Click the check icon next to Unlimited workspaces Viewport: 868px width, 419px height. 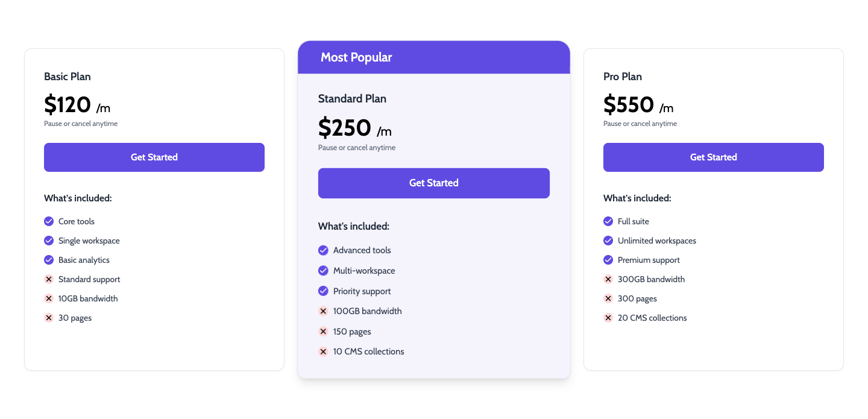click(608, 241)
